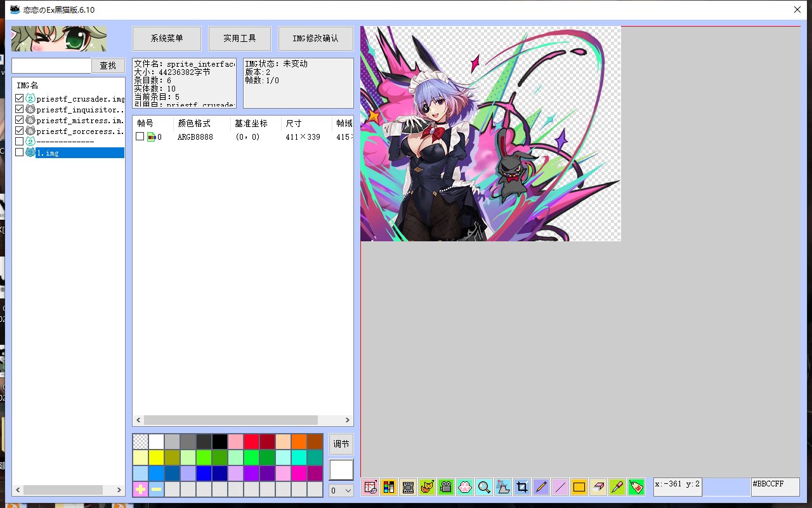Select the pencil drawing tool
Viewport: 812px width, 508px height.
pyautogui.click(x=541, y=487)
